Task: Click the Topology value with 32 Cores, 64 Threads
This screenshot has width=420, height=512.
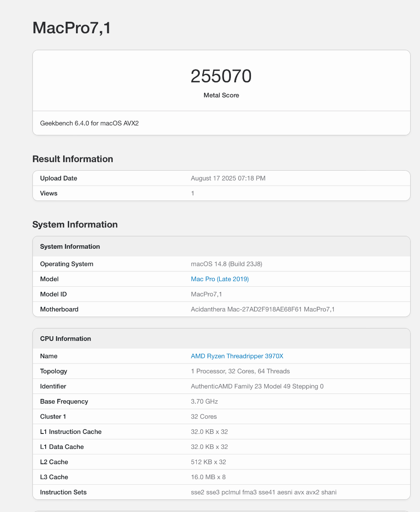Action: (x=240, y=371)
